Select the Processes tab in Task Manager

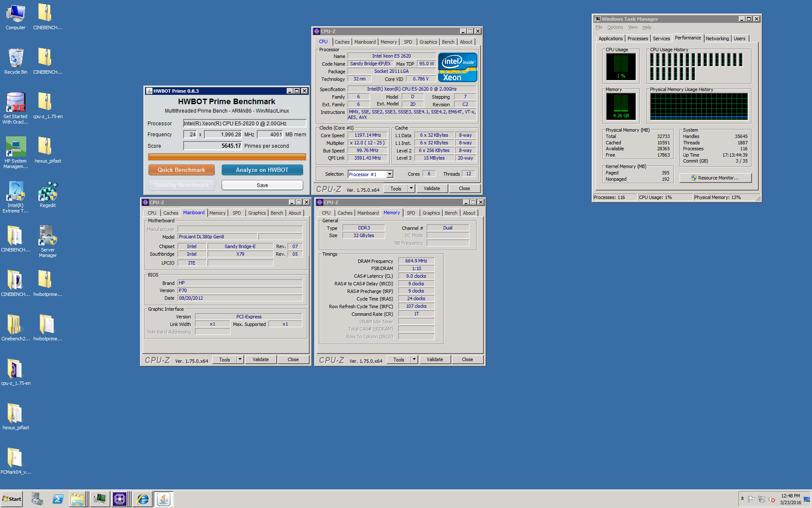coord(637,39)
